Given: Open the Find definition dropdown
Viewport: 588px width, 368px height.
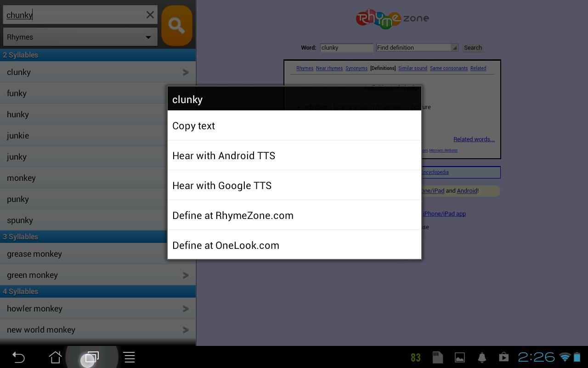Looking at the screenshot, I should click(x=417, y=48).
